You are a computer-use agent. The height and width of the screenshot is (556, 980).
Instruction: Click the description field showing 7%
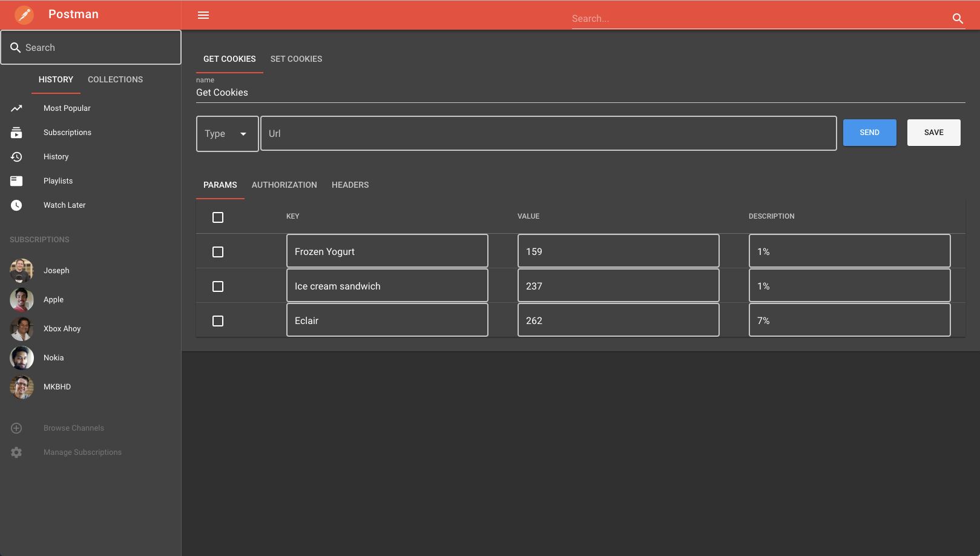pos(850,320)
